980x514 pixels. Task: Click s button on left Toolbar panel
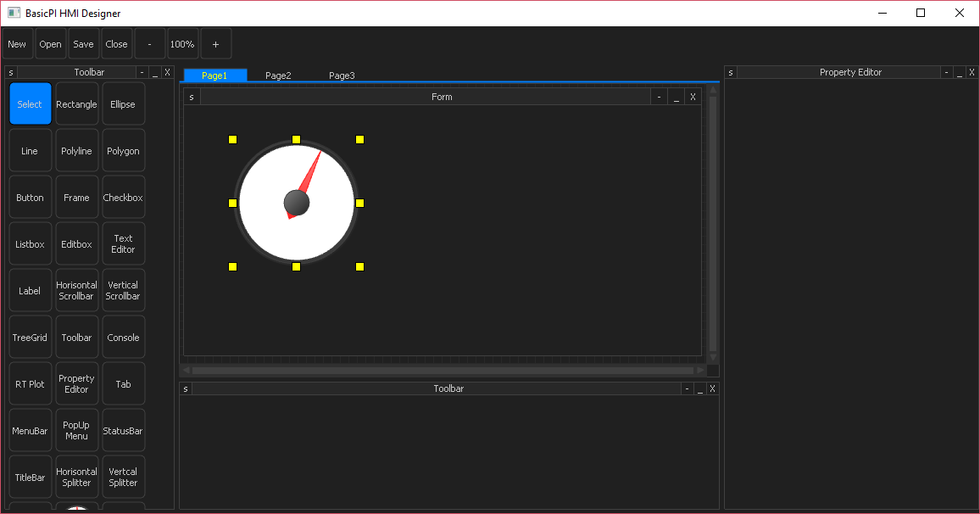point(11,73)
